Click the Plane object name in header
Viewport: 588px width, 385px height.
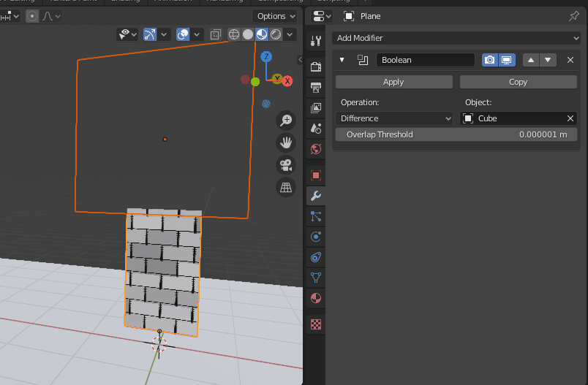pos(371,16)
